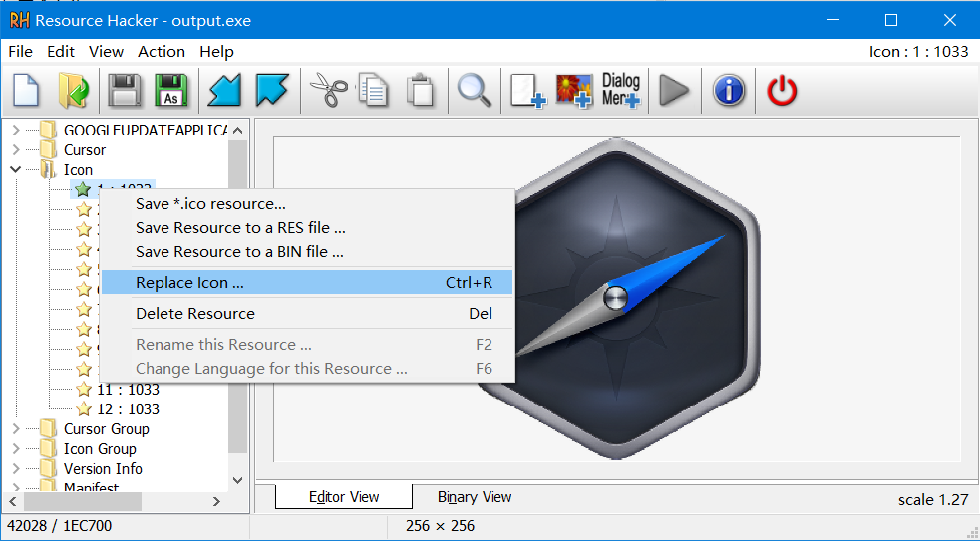Select the 12 : 1033 icon resource
Viewport: 980px width, 541px height.
128,409
